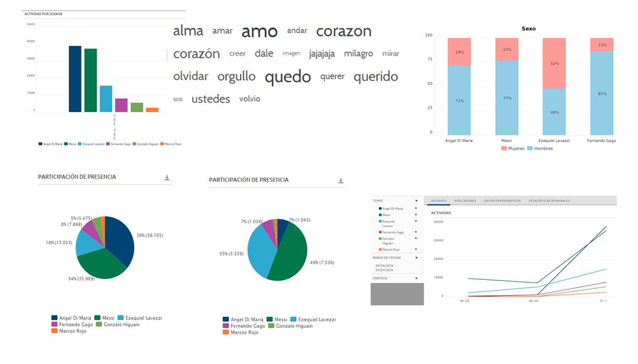Screen dimensions: 638x364
Task: Toggle Angel Di Maria in left pie legend
Action: tap(71, 318)
